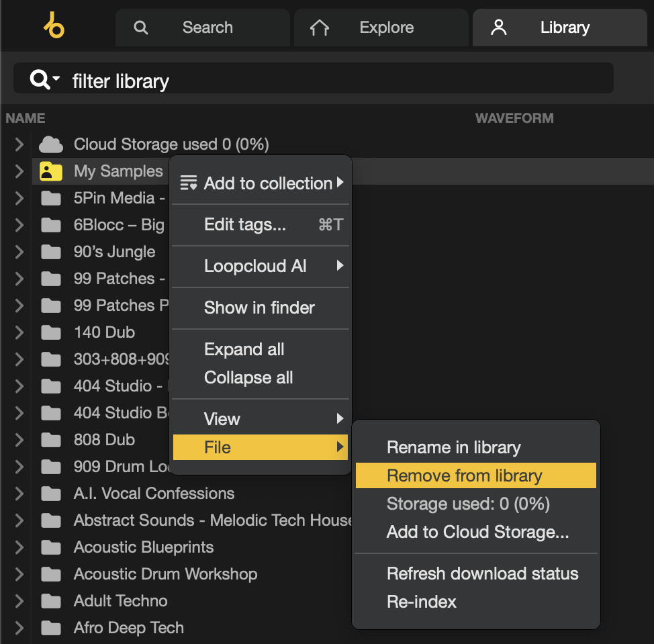Expand the 90's Jungle folder
654x644 pixels.
(17, 252)
